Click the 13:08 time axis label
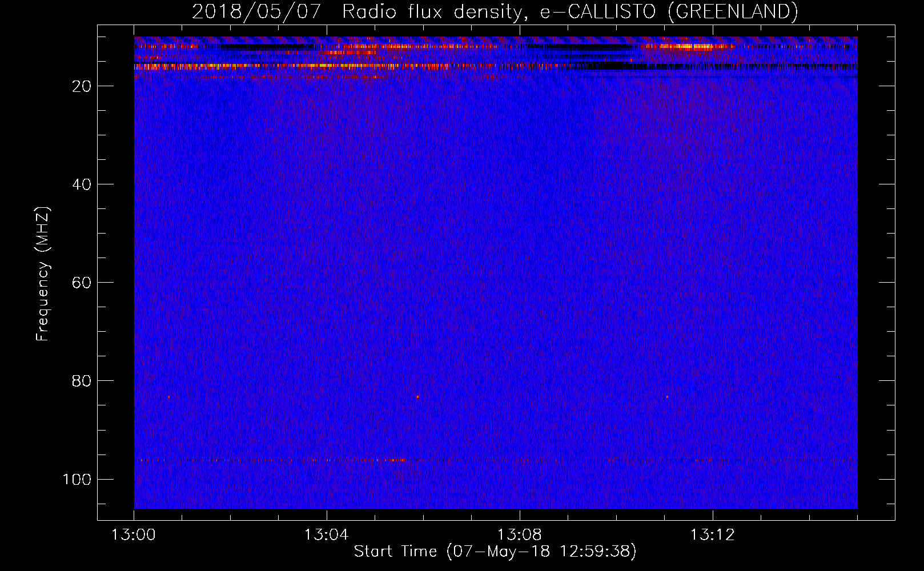 520,535
